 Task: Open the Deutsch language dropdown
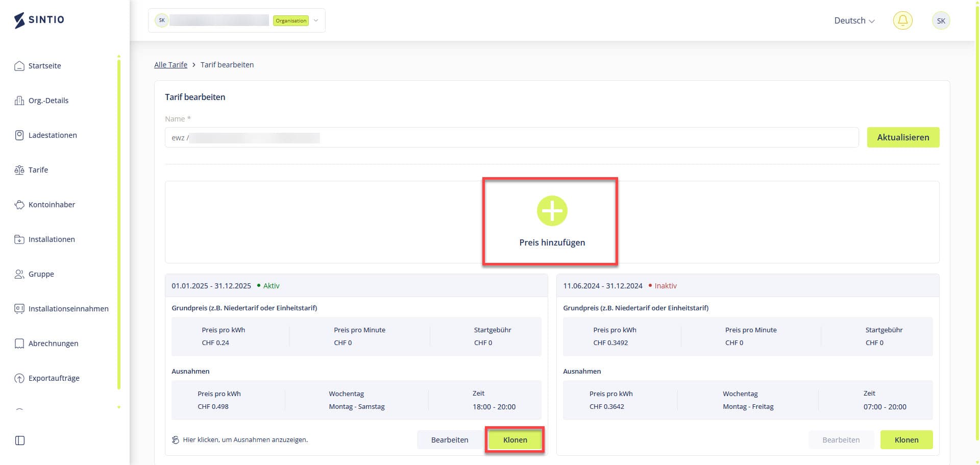pyautogui.click(x=854, y=21)
